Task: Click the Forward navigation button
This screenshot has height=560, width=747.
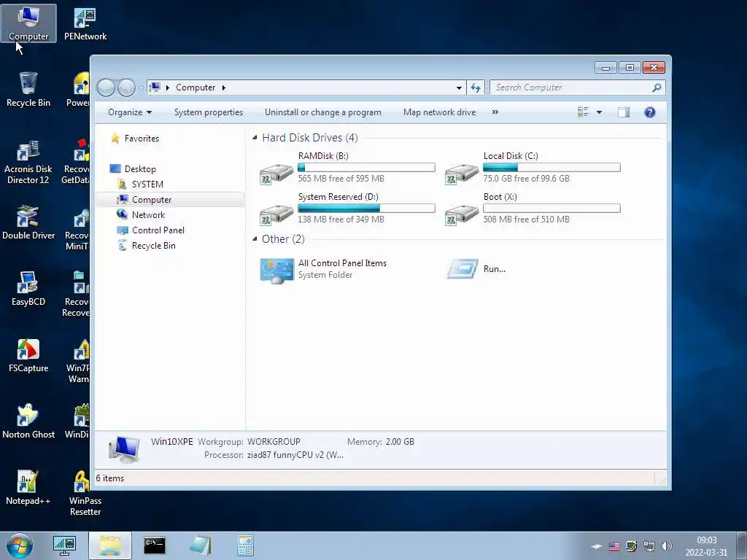Action: click(126, 87)
